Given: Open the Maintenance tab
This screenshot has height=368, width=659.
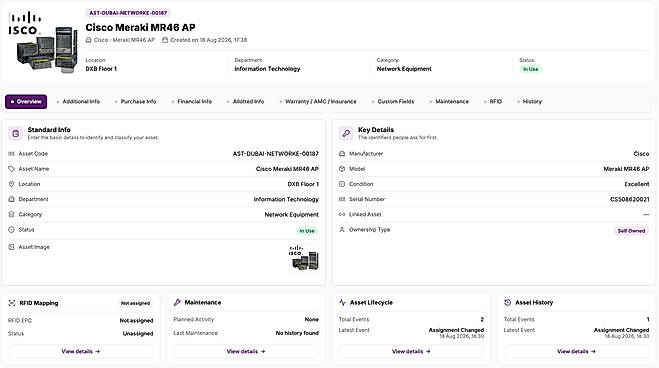Looking at the screenshot, I should pos(449,102).
